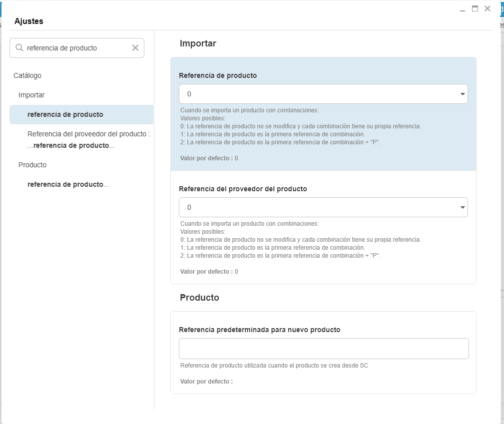504x424 pixels.
Task: Focus the settings search box
Action: (x=77, y=48)
